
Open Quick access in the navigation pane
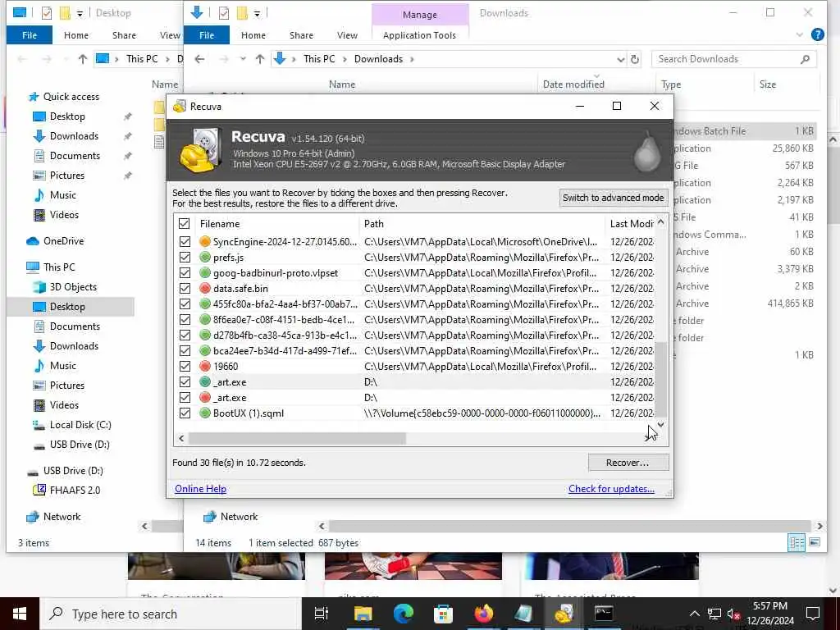71,97
